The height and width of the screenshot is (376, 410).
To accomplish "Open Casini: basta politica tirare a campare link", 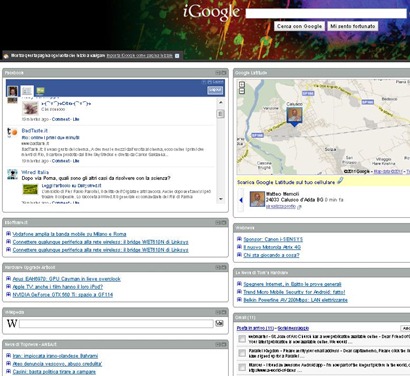I will click(x=54, y=372).
